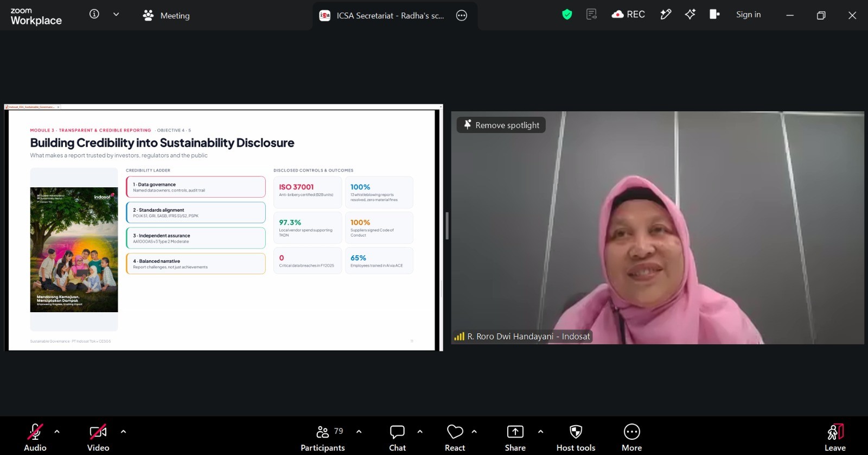
Task: Open the annotate pen tool icon
Action: pos(666,15)
